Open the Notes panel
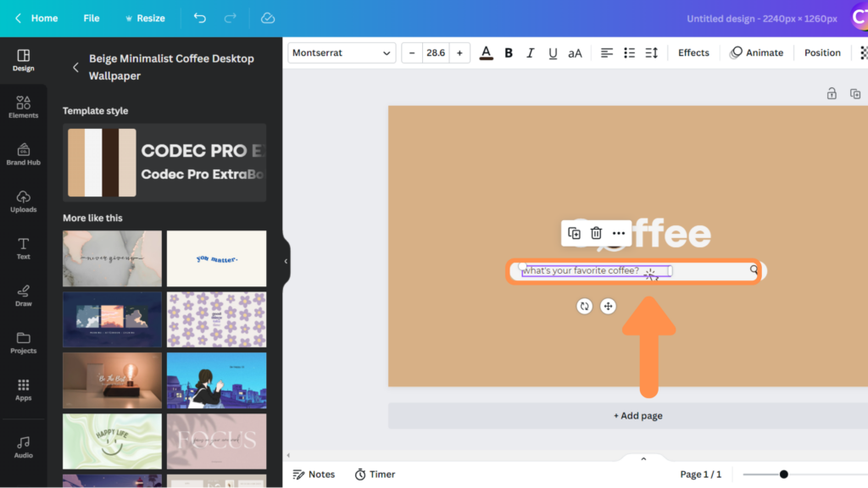 click(x=314, y=474)
